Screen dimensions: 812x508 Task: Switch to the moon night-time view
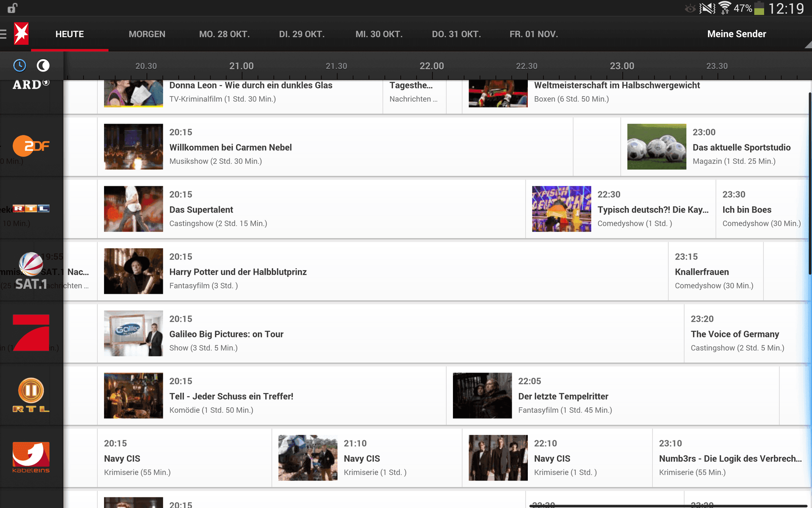(x=43, y=66)
